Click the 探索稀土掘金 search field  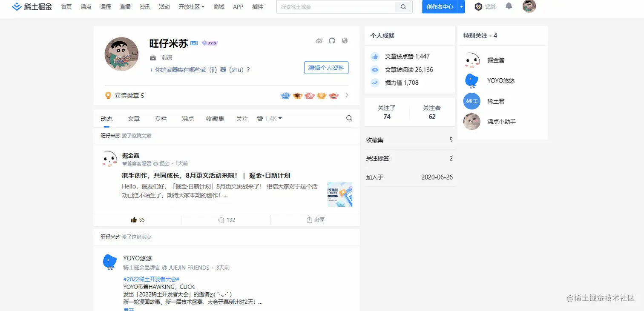336,7
